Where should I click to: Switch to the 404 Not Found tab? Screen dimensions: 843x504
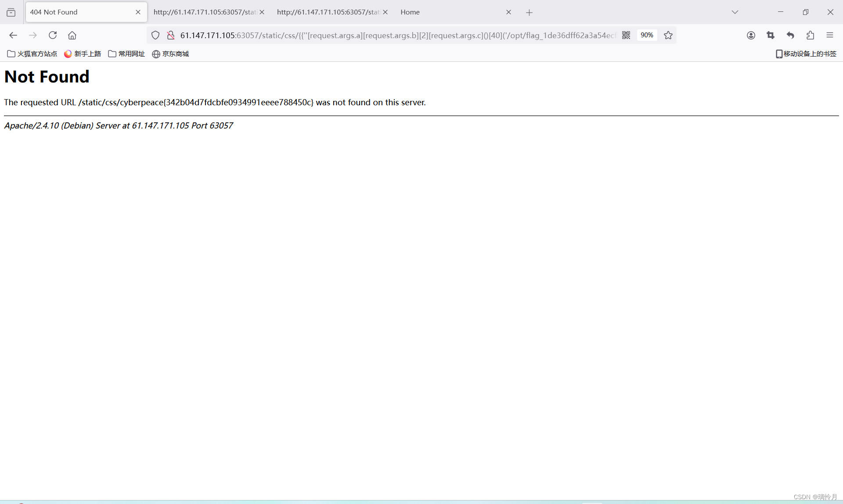(x=79, y=12)
